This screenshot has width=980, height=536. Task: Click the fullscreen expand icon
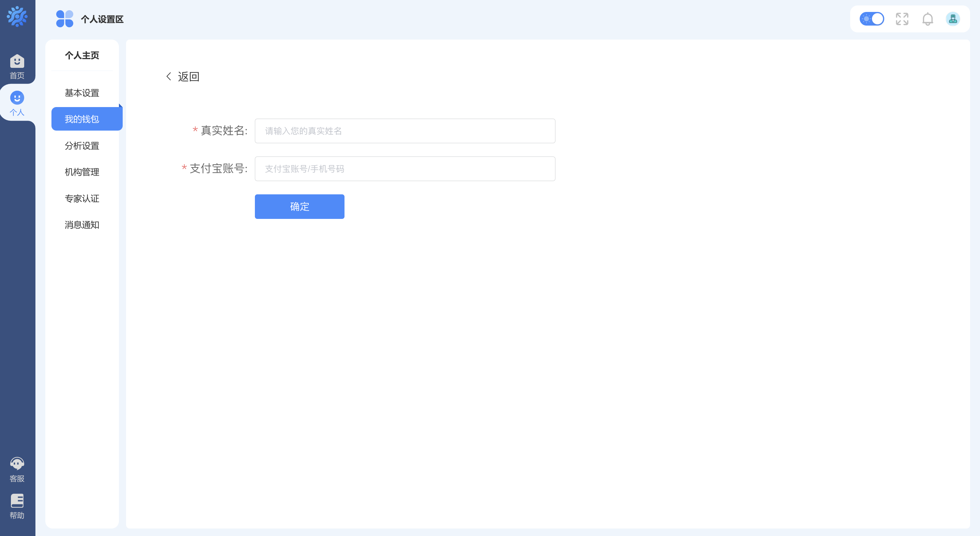[x=902, y=19]
